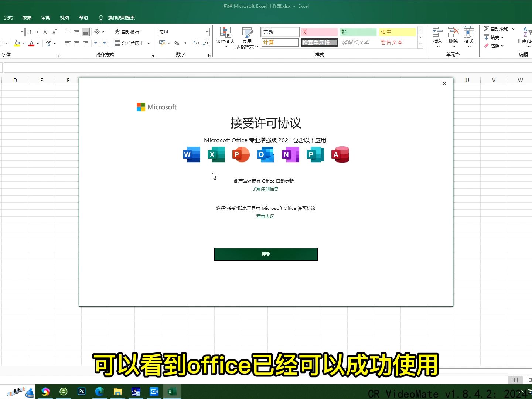Open the 数字 dialog launcher
The width and height of the screenshot is (532, 399).
point(210,55)
